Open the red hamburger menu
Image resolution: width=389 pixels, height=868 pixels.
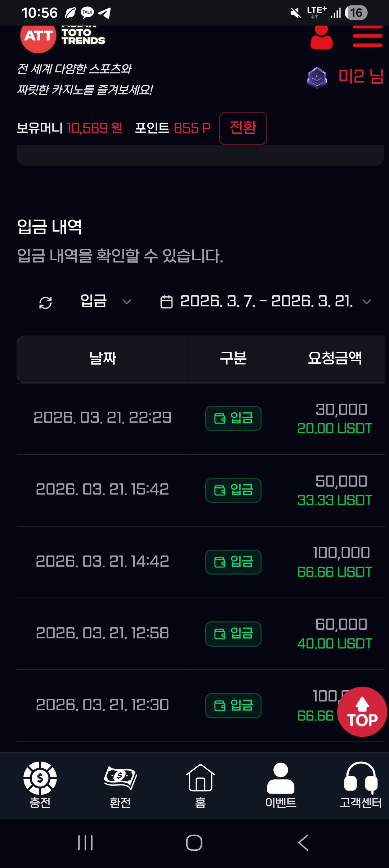coord(367,36)
